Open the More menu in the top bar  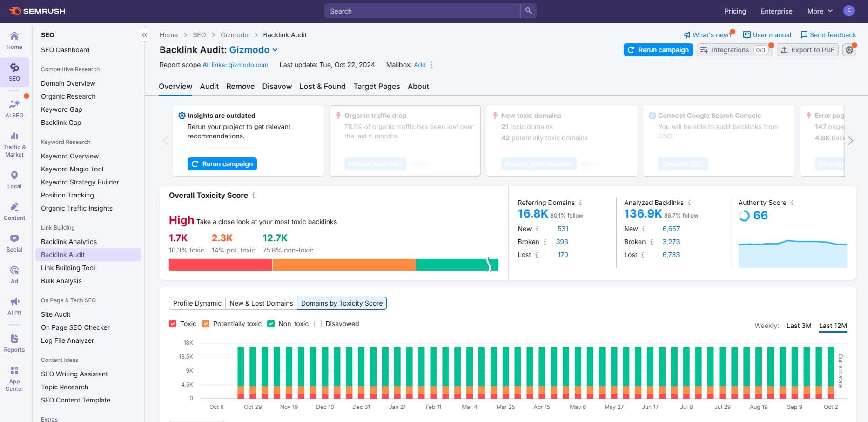819,11
